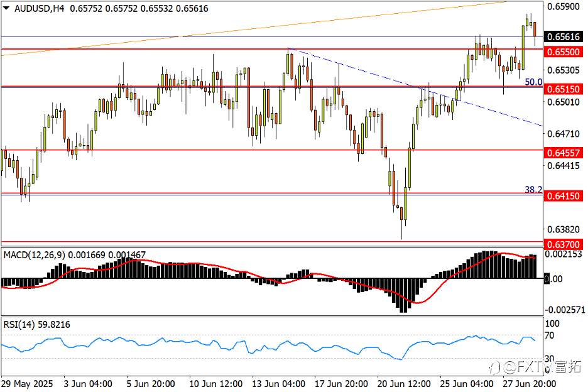Image resolution: width=588 pixels, height=392 pixels.
Task: Select the MACD scale value 0.002153
Action: click(563, 254)
